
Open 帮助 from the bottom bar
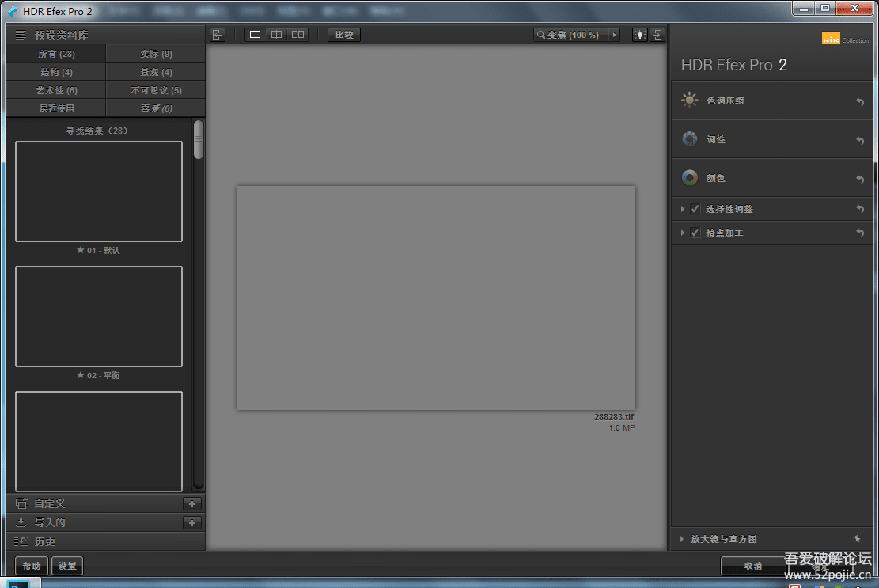32,566
